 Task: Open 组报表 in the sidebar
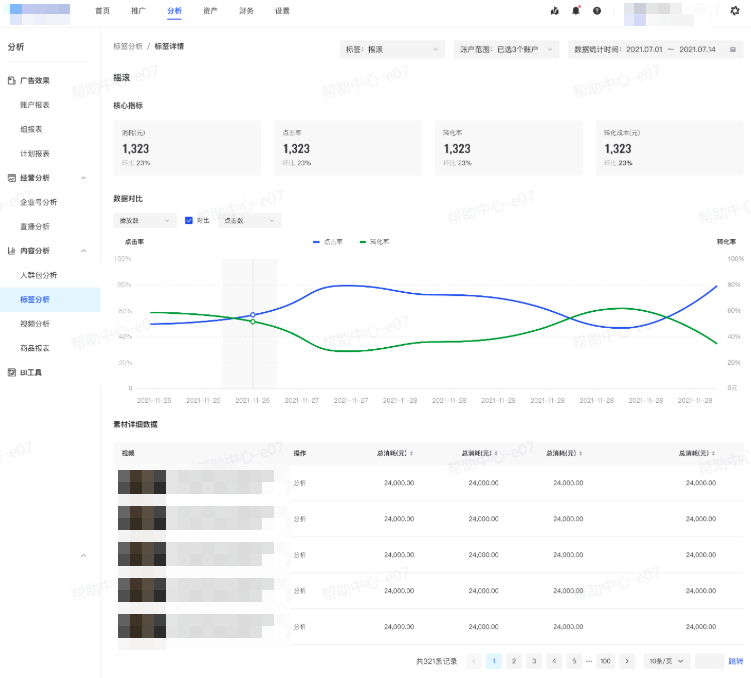point(31,129)
